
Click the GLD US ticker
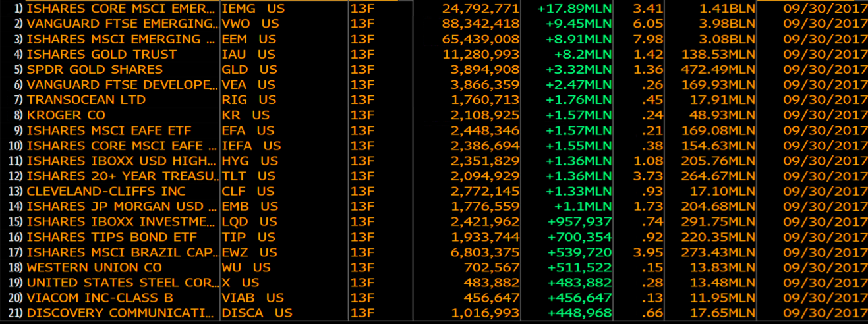pos(250,69)
